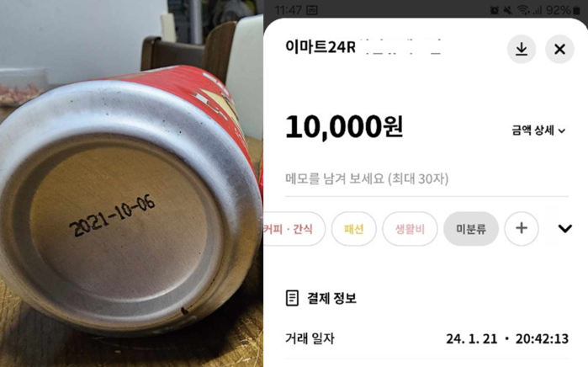Viewport: 588px width, 367px height.
Task: Click the 10,000원 amount
Action: pyautogui.click(x=344, y=127)
